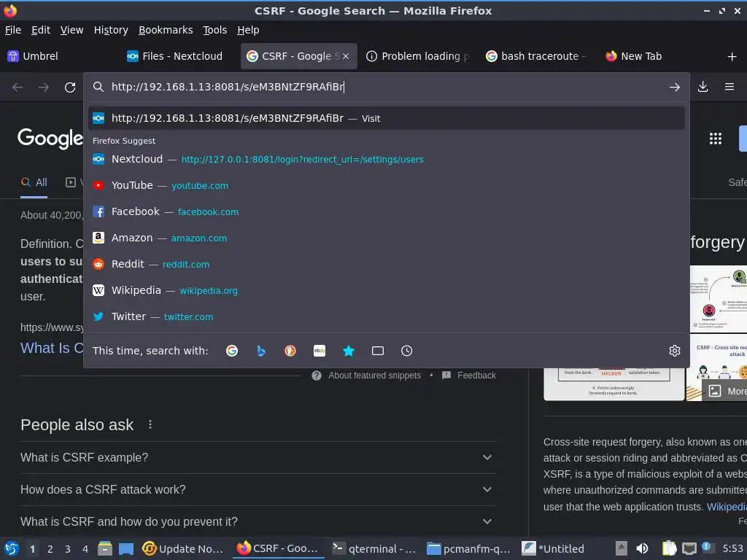Search in Bookmarks with star icon
Screen dimensions: 747x560
click(x=349, y=351)
